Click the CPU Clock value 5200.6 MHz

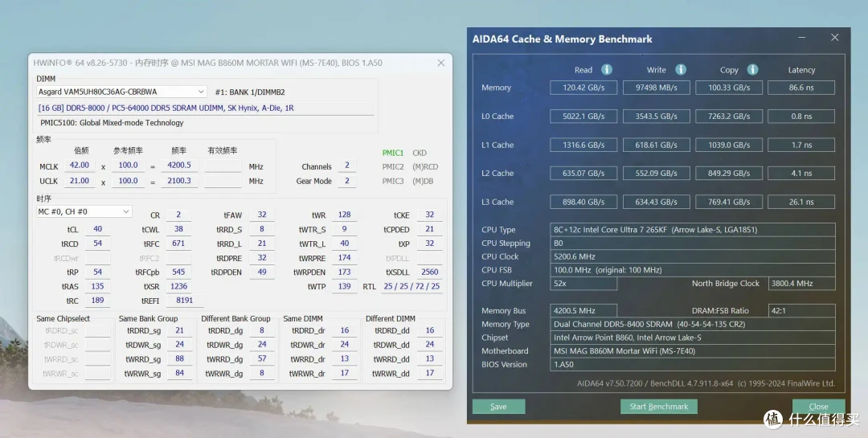pos(693,257)
